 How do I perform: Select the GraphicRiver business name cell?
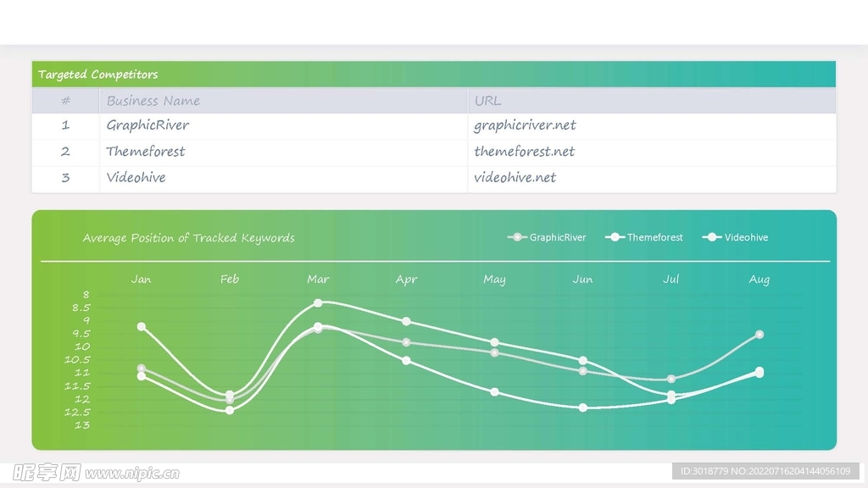point(147,125)
